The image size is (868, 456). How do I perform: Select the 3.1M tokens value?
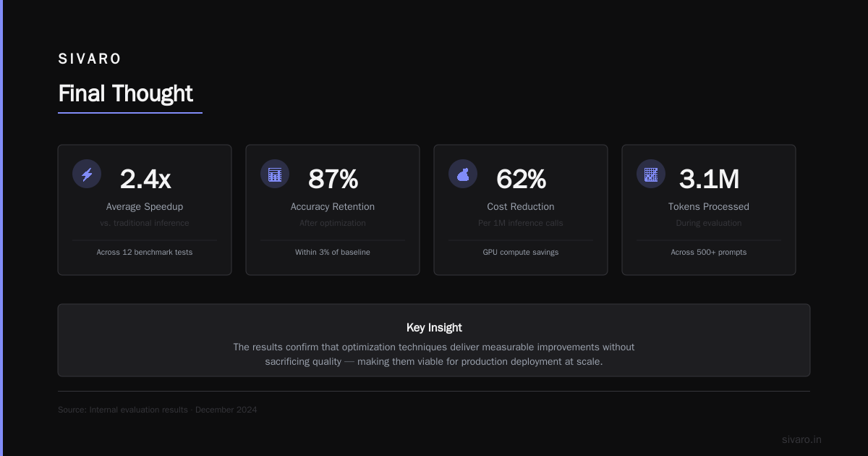pos(709,179)
